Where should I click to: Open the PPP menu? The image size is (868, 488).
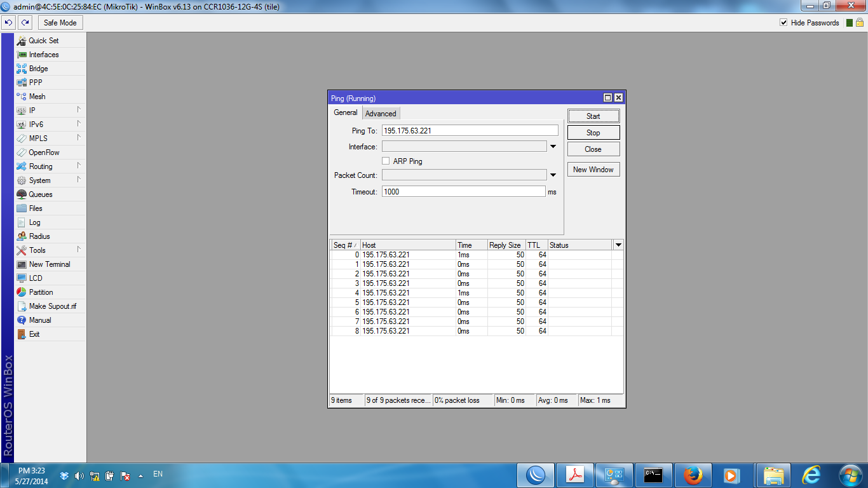(x=50, y=83)
